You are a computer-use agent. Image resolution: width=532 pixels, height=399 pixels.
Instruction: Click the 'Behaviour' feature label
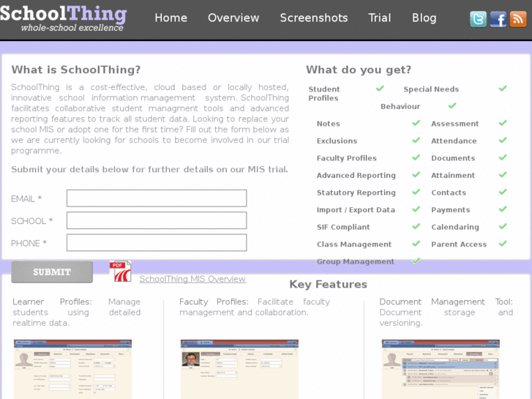400,107
